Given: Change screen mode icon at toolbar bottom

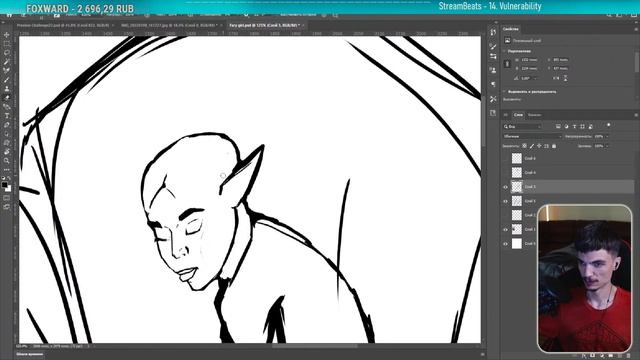Looking at the screenshot, I should tap(7, 207).
